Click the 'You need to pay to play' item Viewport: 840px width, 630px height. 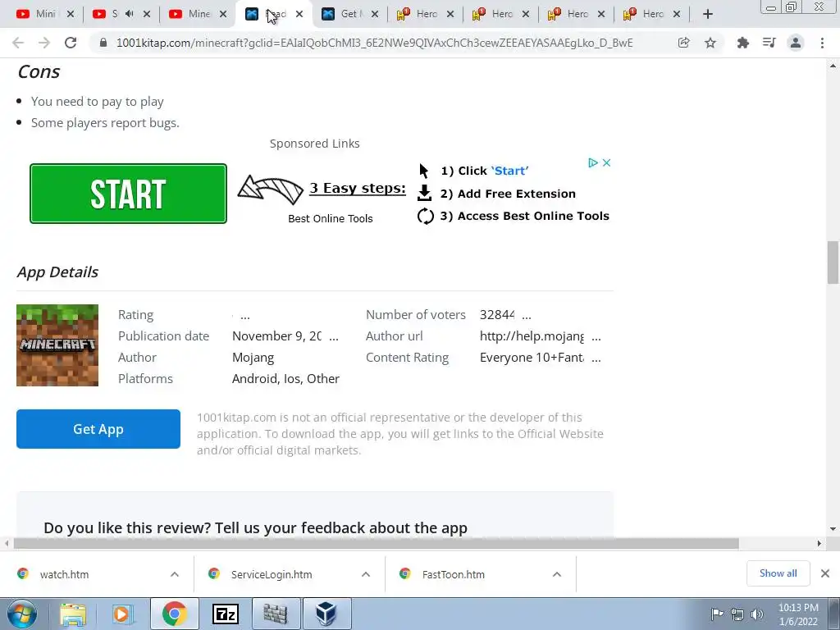click(x=97, y=102)
